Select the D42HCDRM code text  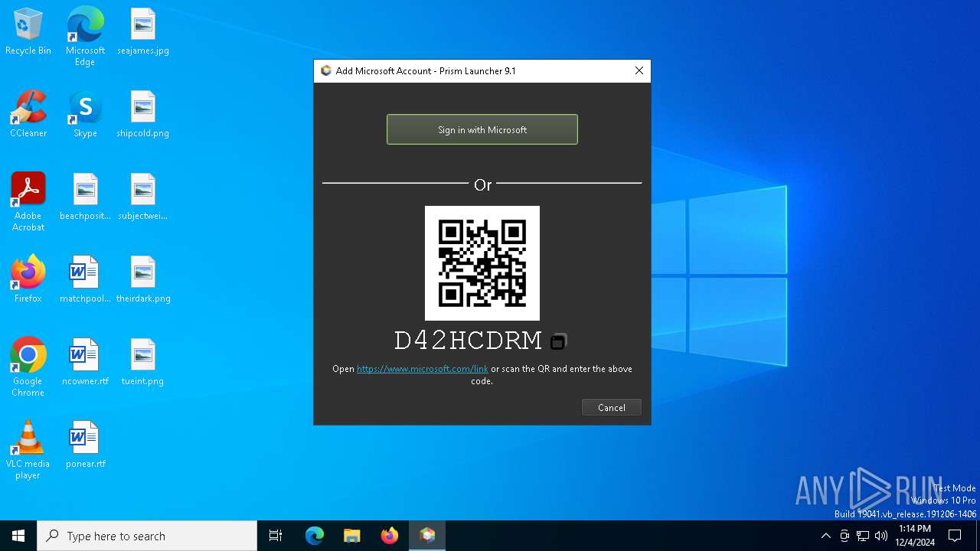(468, 341)
